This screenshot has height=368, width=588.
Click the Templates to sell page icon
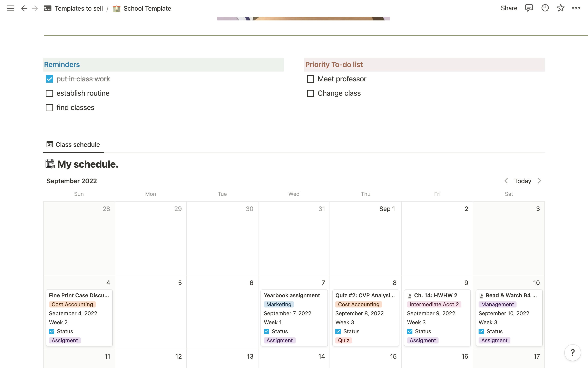[x=47, y=9]
